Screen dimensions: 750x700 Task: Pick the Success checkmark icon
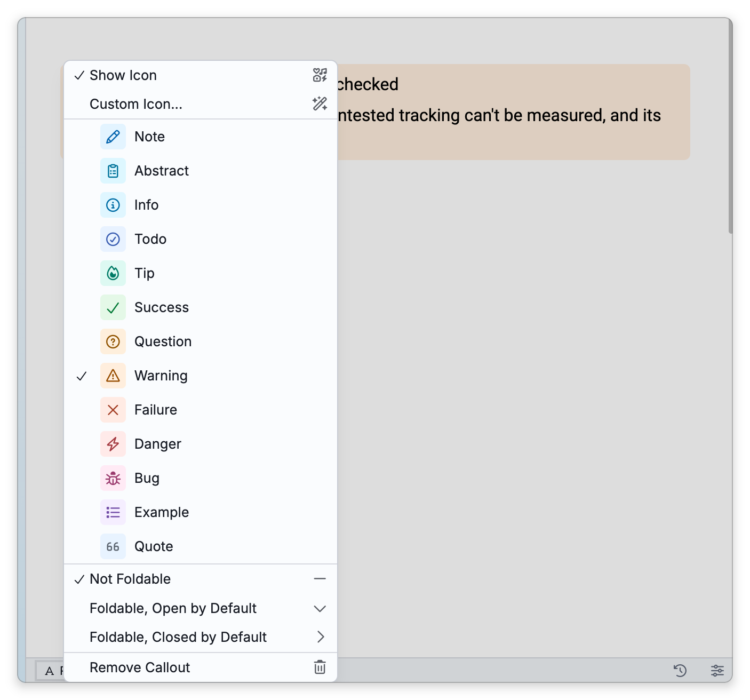tap(113, 307)
